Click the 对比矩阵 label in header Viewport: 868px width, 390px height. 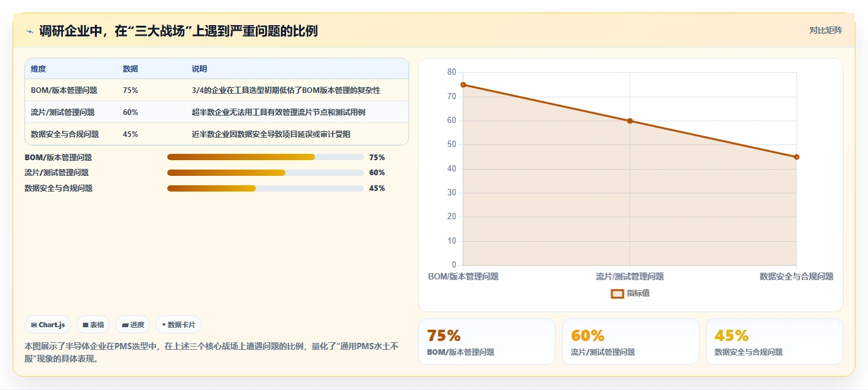coord(825,30)
